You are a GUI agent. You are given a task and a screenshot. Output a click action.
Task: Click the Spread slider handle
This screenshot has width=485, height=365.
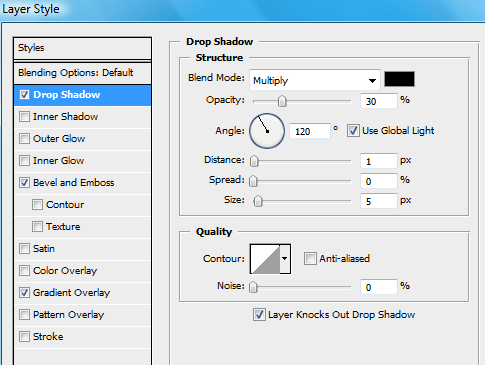pos(253,181)
